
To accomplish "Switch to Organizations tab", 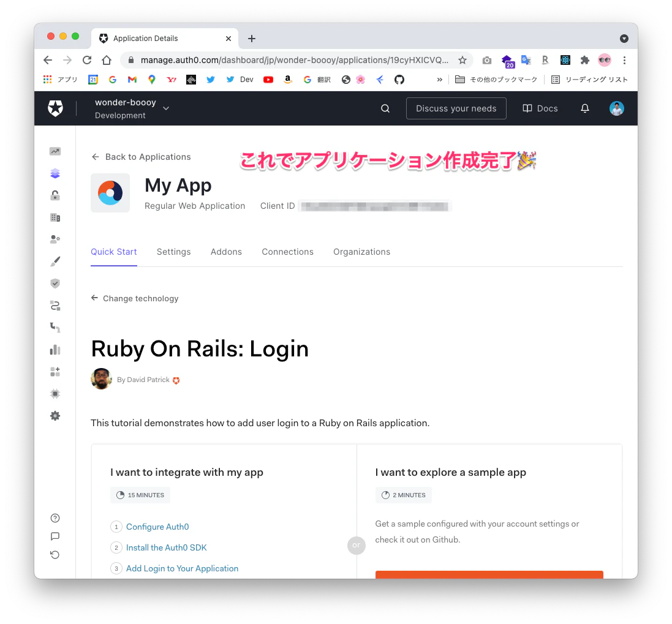I will [361, 252].
